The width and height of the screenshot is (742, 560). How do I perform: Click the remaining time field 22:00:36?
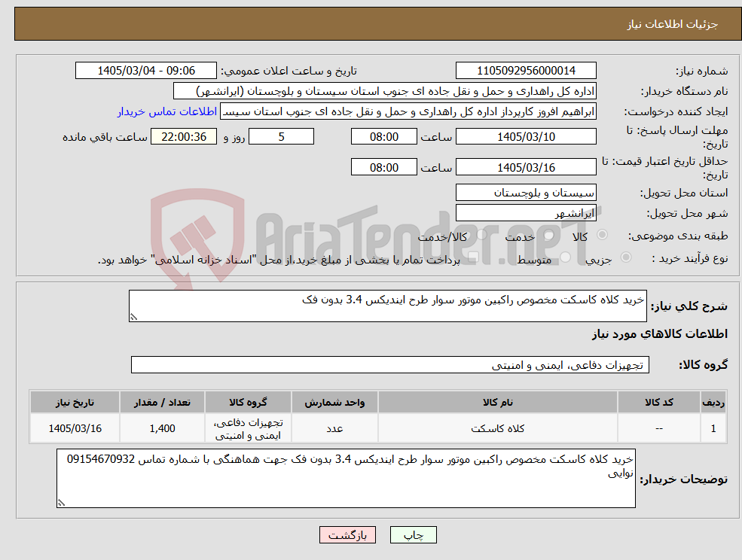tap(184, 137)
